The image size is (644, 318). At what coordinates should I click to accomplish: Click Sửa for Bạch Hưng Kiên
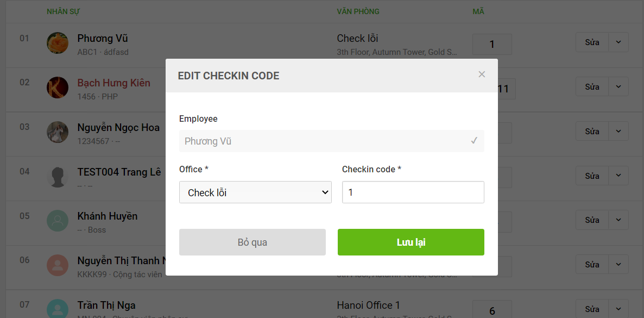(592, 86)
